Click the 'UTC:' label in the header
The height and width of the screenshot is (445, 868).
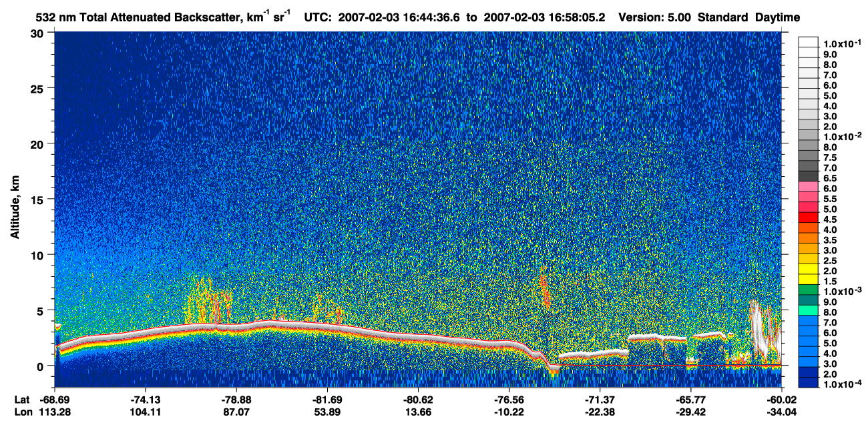click(x=317, y=18)
